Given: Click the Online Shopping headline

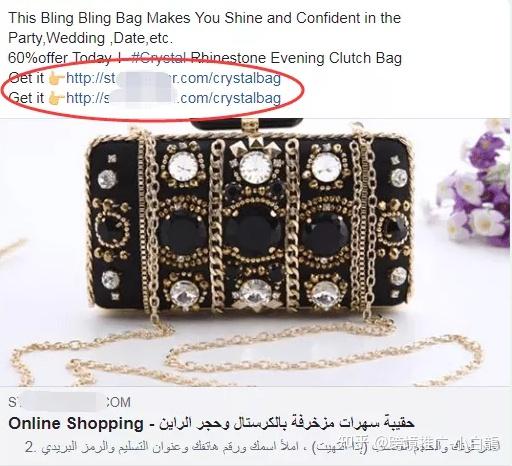Looking at the screenshot, I should (x=76, y=423).
